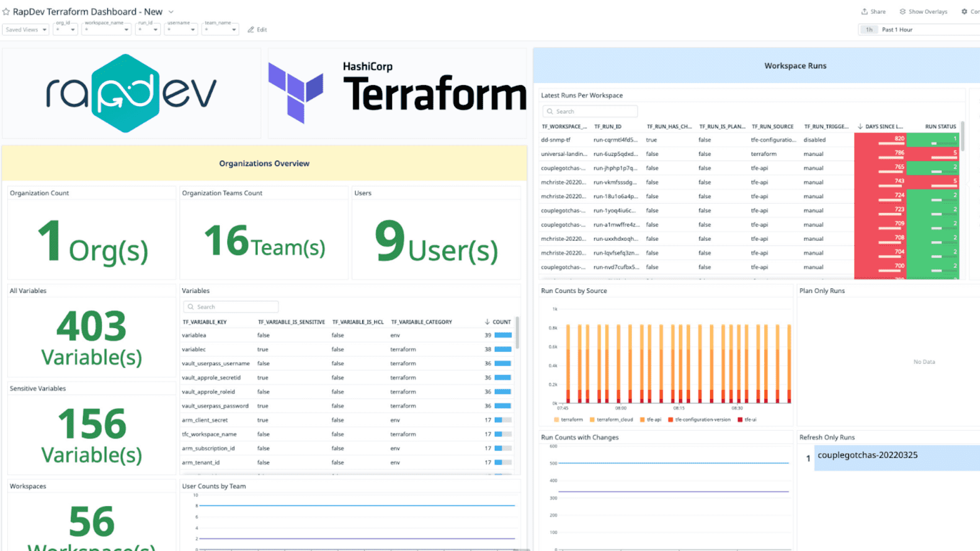
Task: Sort by RUN STATUS column header
Action: point(940,127)
